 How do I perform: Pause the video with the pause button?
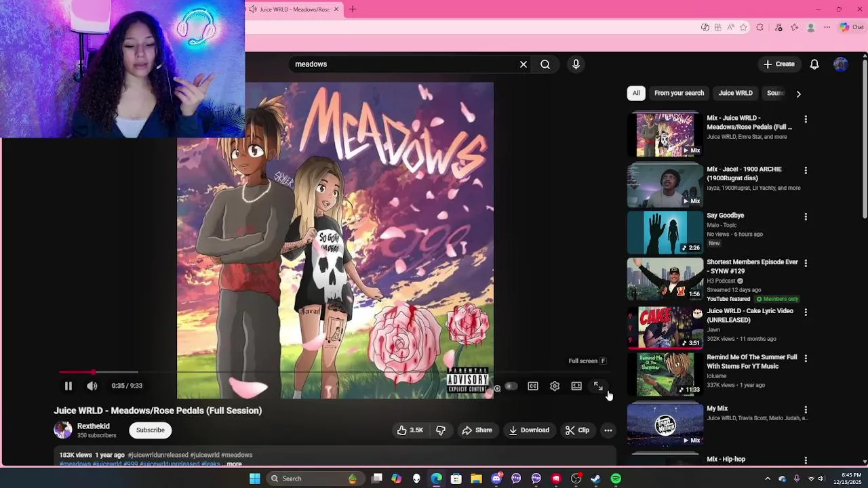pyautogui.click(x=68, y=386)
